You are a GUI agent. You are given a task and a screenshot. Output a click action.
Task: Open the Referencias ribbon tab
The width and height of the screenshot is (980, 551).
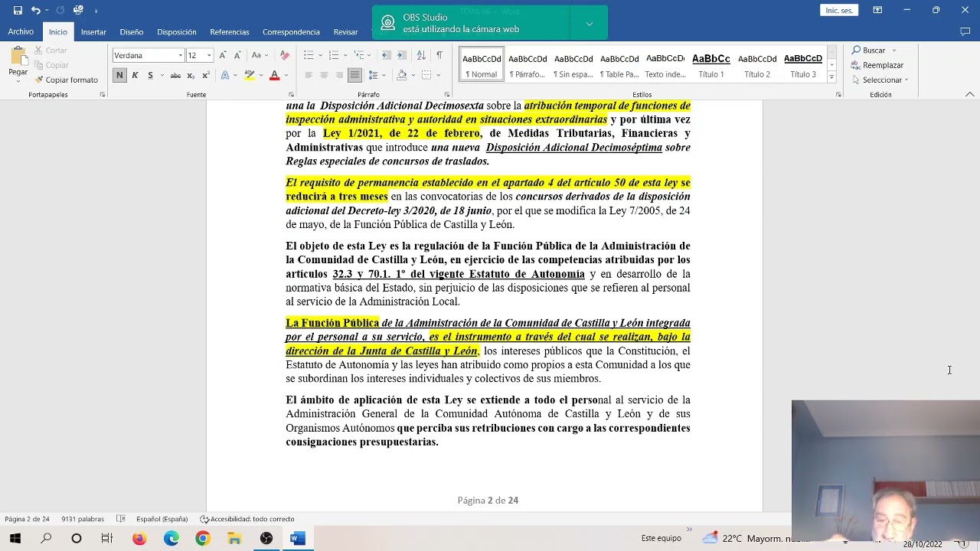coord(229,31)
